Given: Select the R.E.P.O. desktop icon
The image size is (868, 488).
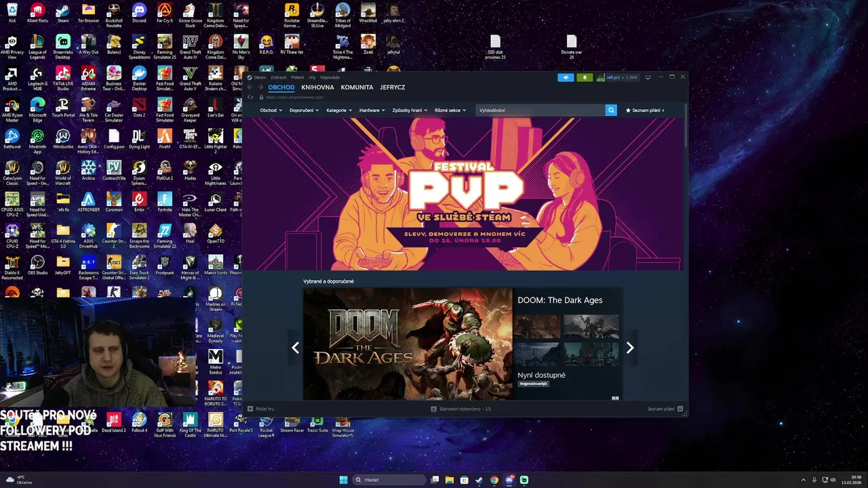Looking at the screenshot, I should [267, 45].
